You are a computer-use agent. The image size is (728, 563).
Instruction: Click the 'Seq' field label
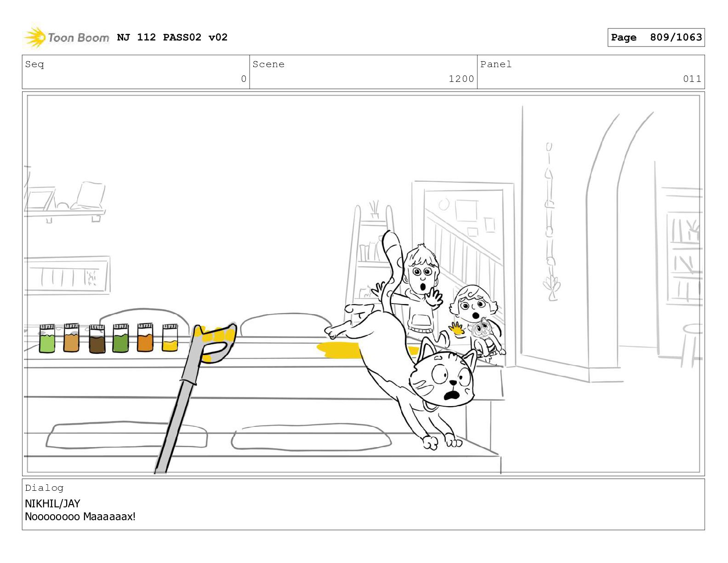coord(34,64)
